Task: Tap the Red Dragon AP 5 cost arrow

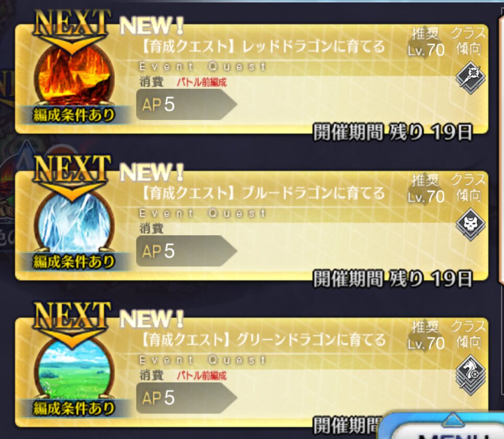Action: (187, 105)
